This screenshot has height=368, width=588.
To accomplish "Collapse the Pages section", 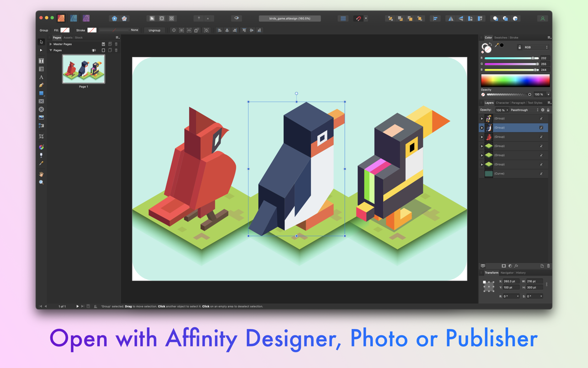I will (51, 50).
